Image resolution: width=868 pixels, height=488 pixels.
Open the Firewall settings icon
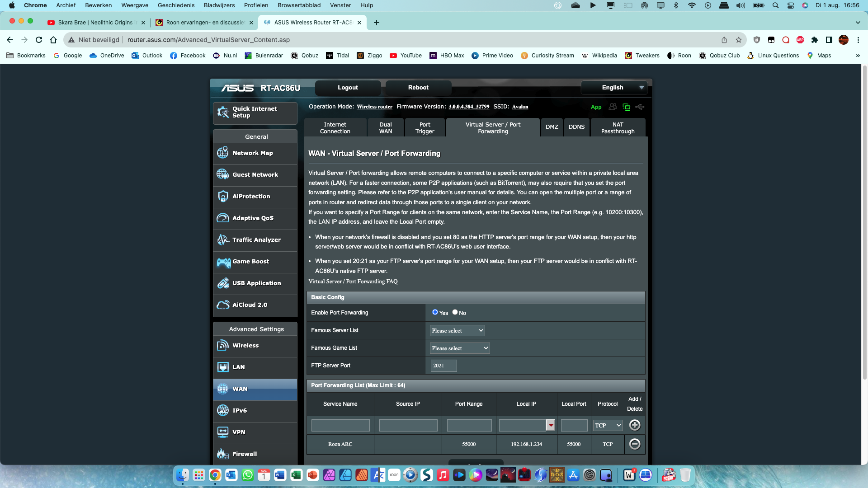pyautogui.click(x=223, y=454)
